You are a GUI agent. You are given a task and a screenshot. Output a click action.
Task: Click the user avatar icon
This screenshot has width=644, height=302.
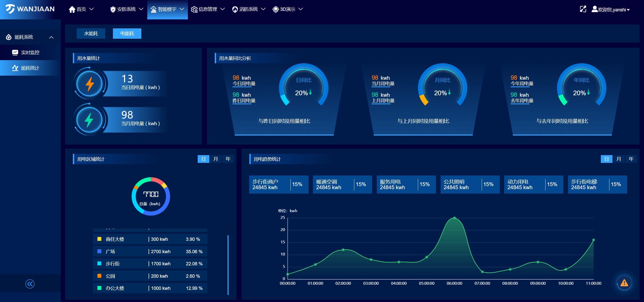coord(595,9)
